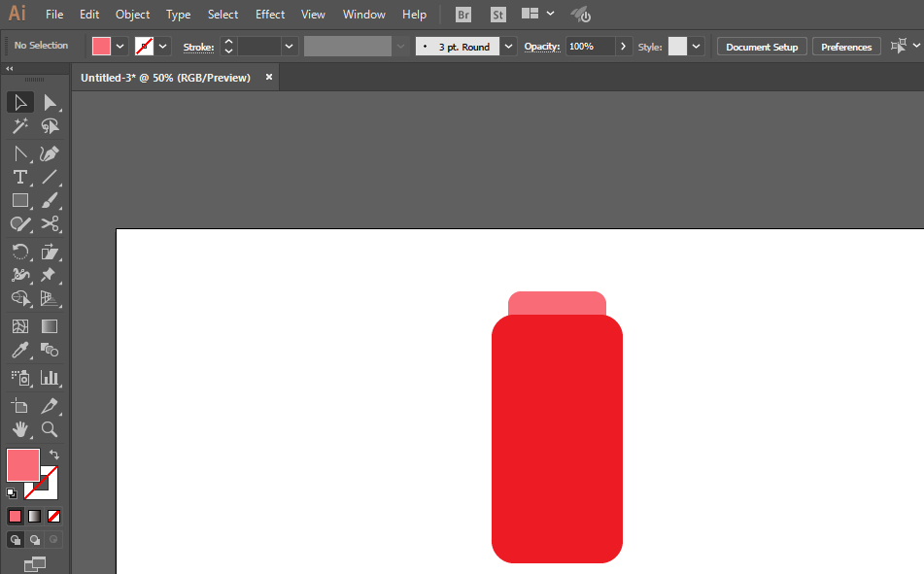
Task: Open the brush definition dropdown next to 3 pt. Round
Action: tap(509, 47)
